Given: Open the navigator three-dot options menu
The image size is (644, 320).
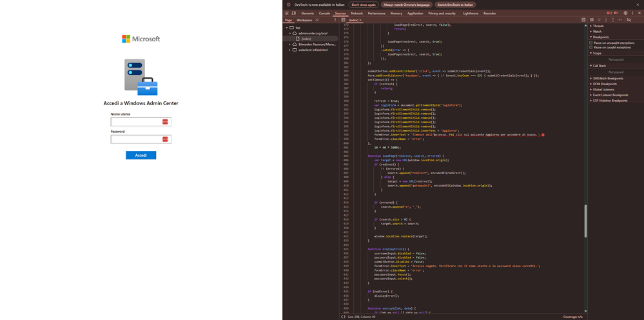Looking at the screenshot, I should click(335, 20).
